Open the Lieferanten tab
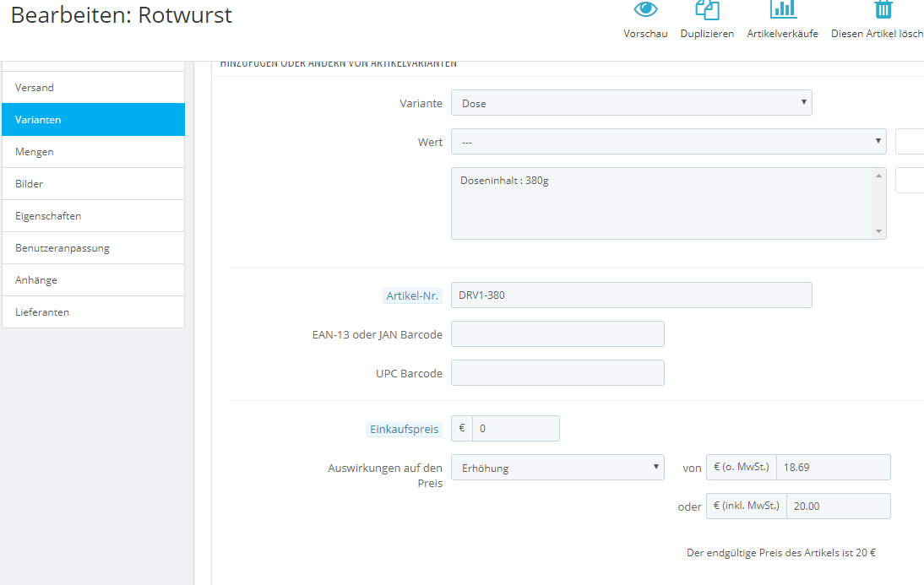 93,312
